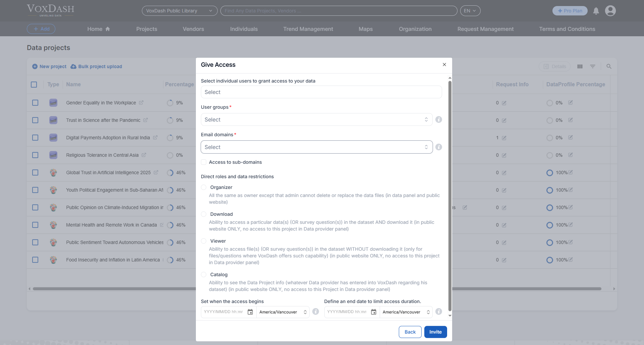Image resolution: width=644 pixels, height=345 pixels.
Task: Open external link for Global Trust in Artificial Intelligence 2025
Action: tap(156, 172)
